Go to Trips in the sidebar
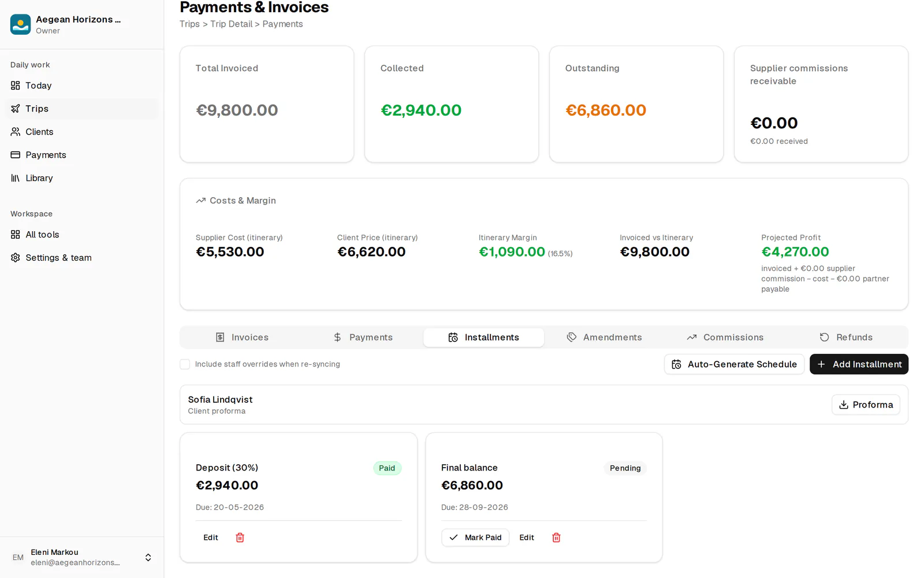 [x=82, y=109]
